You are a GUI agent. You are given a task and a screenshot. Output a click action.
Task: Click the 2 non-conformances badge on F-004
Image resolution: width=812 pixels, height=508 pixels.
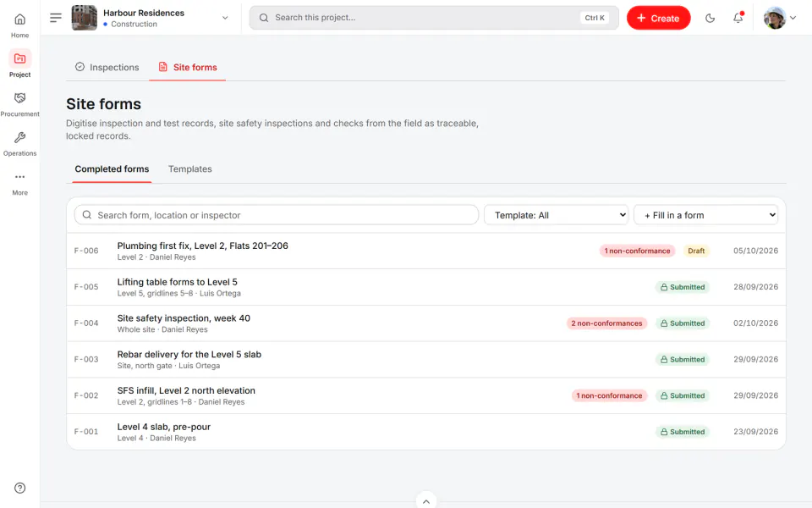coord(606,323)
